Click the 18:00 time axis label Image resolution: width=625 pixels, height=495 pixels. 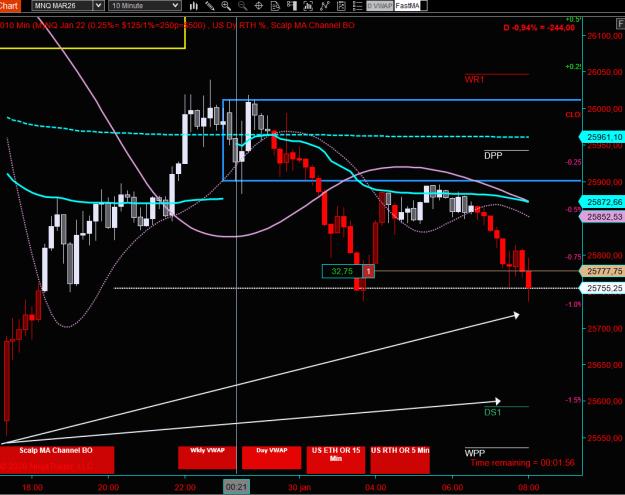coord(32,487)
